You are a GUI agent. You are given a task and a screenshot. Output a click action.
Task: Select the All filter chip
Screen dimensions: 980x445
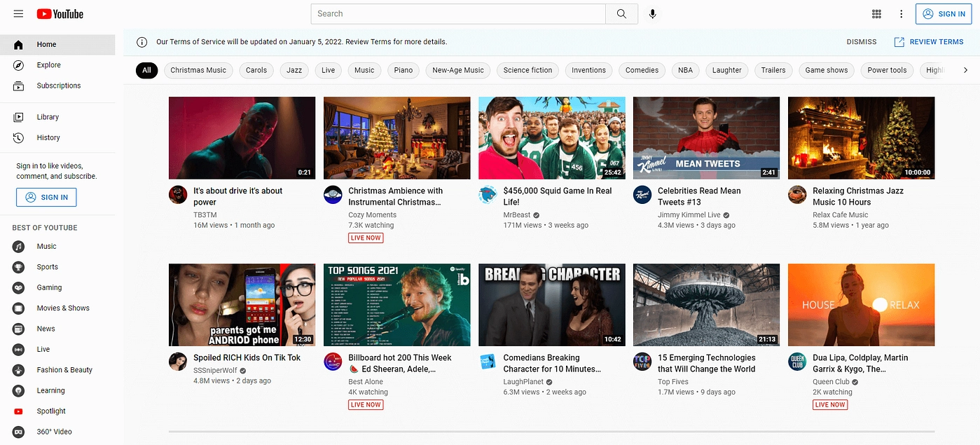click(x=146, y=70)
